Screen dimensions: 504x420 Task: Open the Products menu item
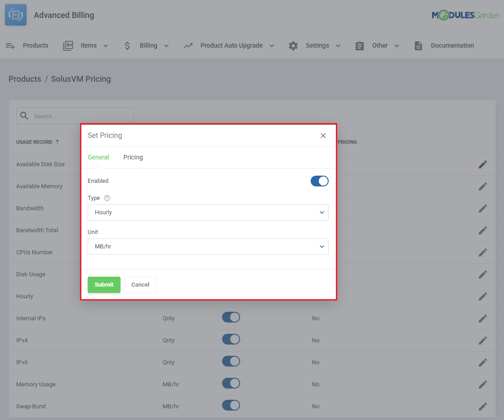pos(36,46)
